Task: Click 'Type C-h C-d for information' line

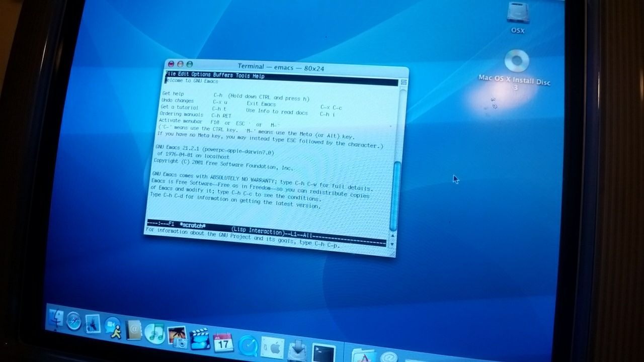Action: click(235, 200)
